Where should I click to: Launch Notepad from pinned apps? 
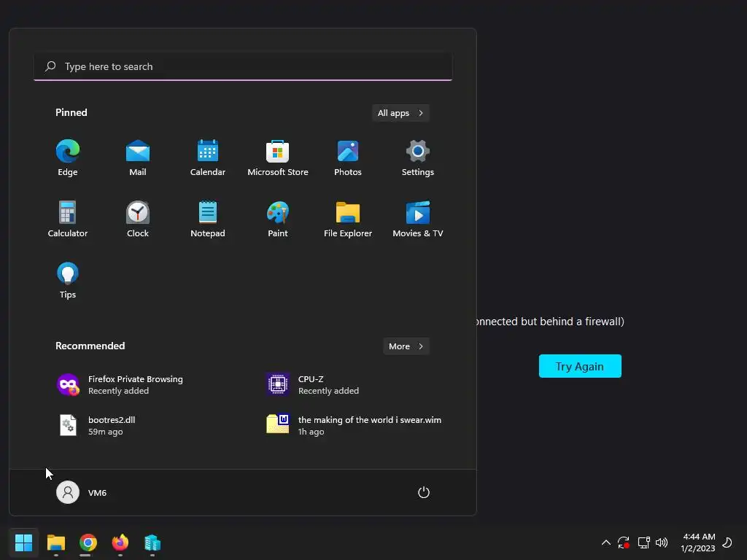click(x=208, y=219)
